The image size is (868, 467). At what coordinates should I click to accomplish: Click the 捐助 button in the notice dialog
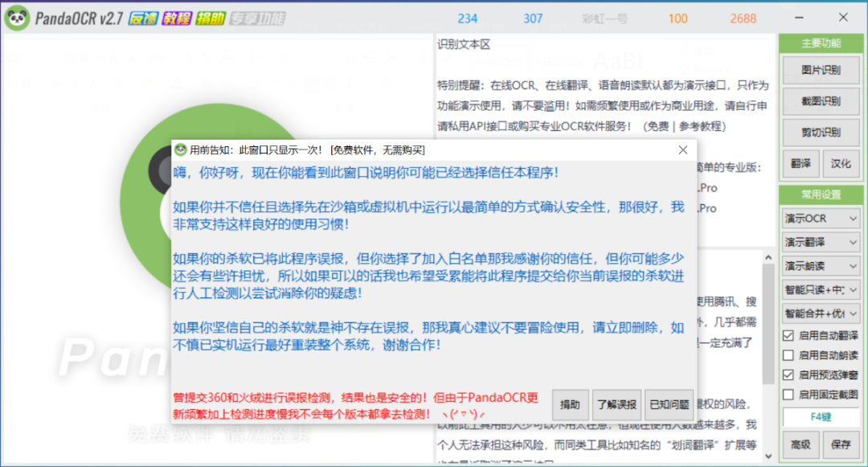pyautogui.click(x=570, y=404)
